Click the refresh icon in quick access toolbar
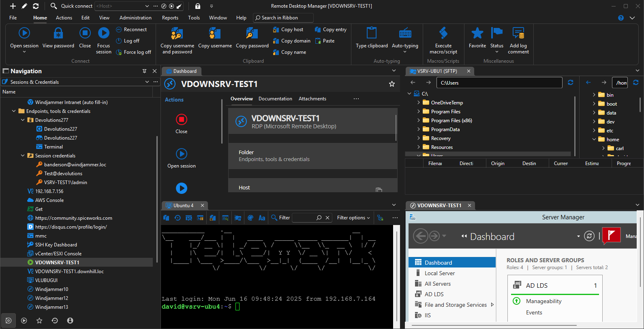Screen dimensions: 644x329 point(36,6)
